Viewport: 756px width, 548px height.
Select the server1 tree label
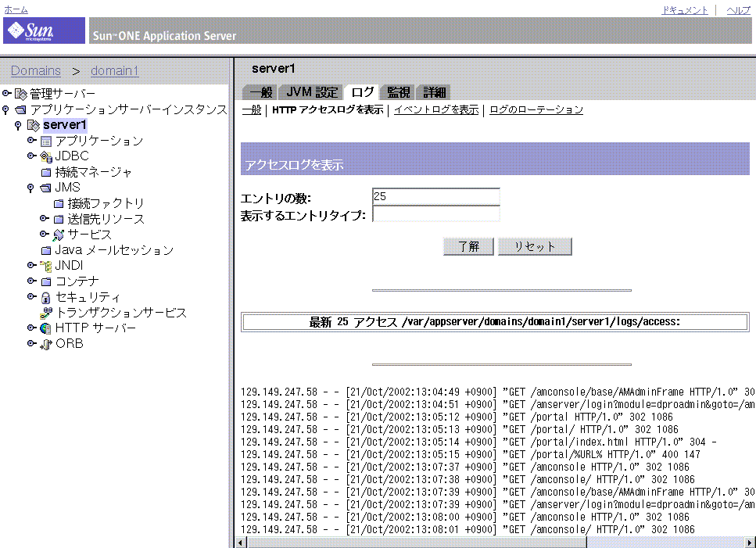(65, 125)
